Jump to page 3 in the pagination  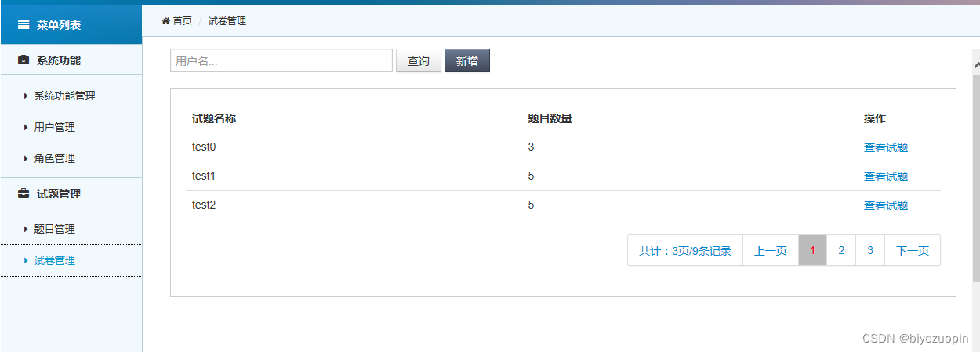pyautogui.click(x=870, y=251)
